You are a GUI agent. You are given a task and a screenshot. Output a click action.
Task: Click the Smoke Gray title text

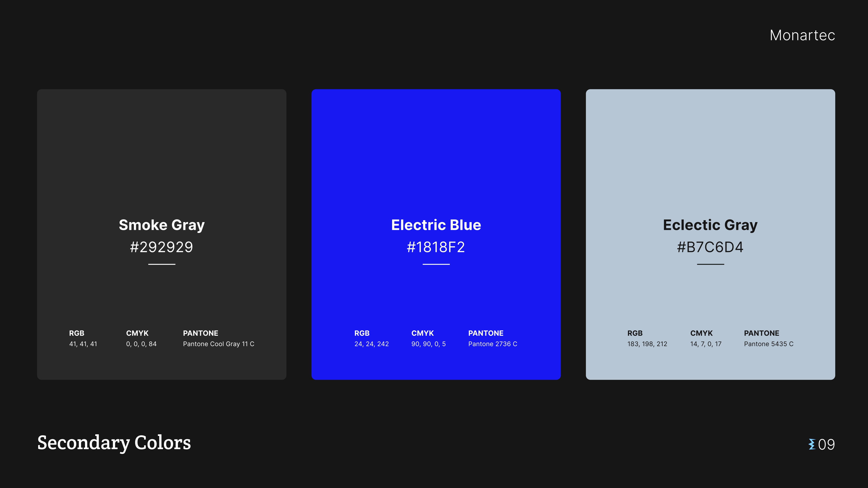tap(161, 225)
